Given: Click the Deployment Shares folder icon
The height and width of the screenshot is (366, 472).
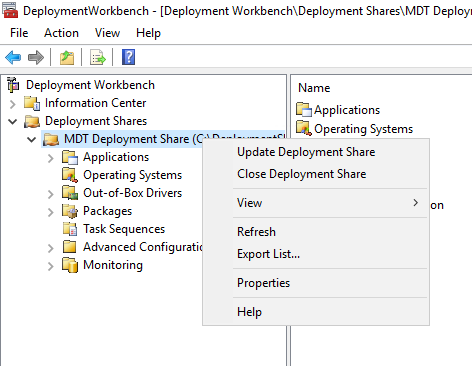Looking at the screenshot, I should click(x=32, y=121).
